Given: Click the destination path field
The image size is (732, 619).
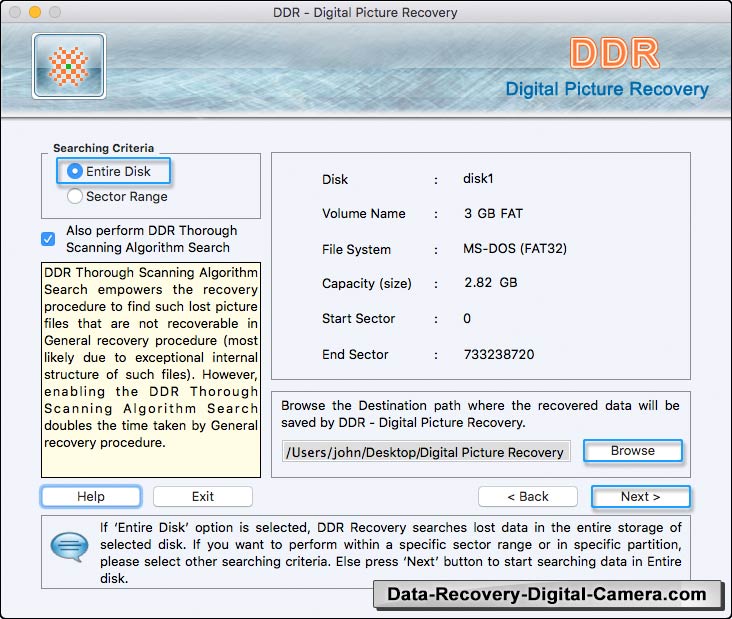Looking at the screenshot, I should click(426, 451).
